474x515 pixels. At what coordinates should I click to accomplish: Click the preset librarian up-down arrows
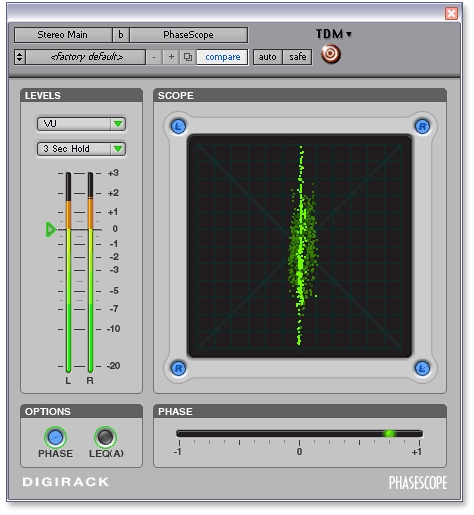[20, 57]
